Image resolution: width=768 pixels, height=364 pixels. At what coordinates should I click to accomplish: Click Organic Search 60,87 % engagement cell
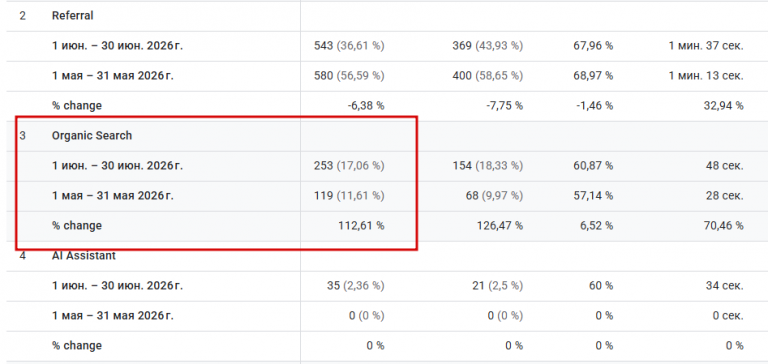pos(593,166)
